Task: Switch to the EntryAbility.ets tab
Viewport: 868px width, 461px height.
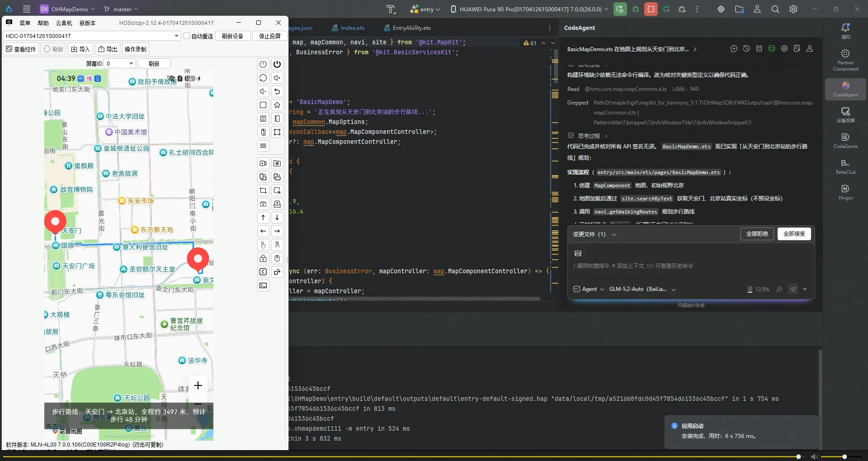Action: (x=407, y=28)
